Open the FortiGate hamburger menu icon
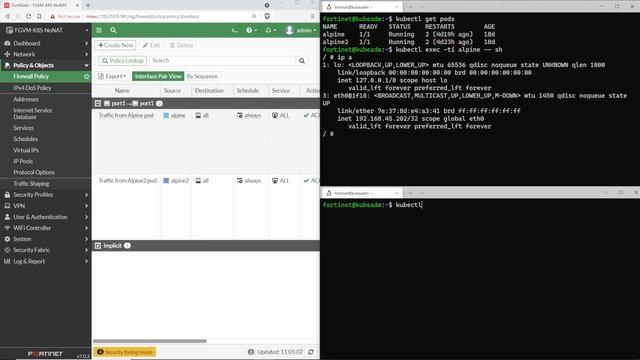Screen dimensions: 640x360 tap(99, 30)
